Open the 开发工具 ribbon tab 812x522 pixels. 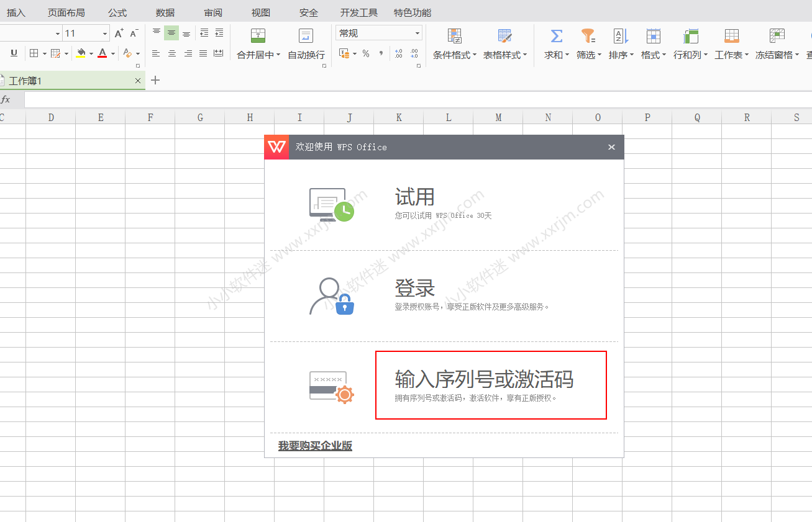(x=359, y=12)
